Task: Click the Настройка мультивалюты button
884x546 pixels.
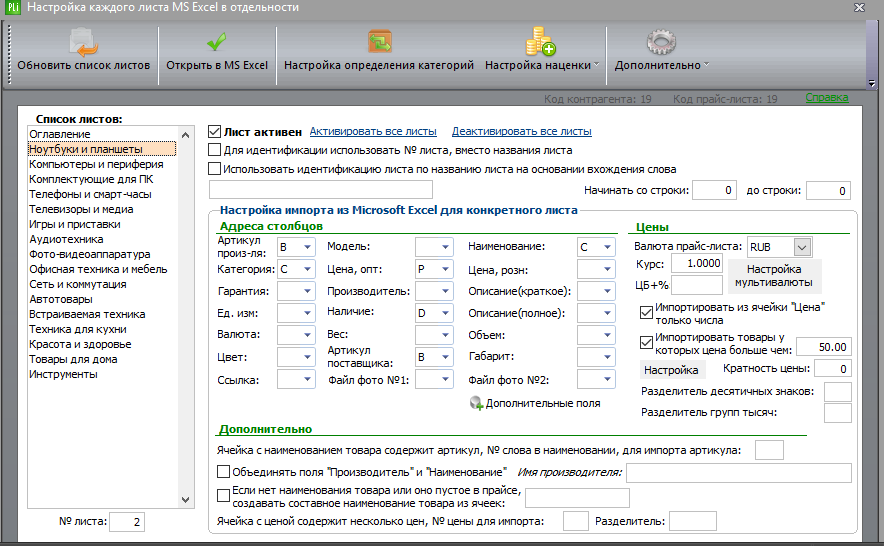Action: coord(774,276)
